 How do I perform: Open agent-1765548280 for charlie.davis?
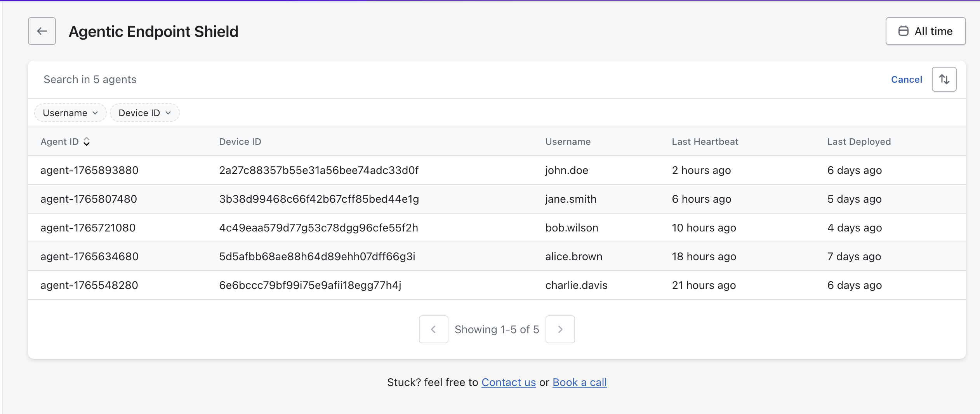click(x=89, y=285)
